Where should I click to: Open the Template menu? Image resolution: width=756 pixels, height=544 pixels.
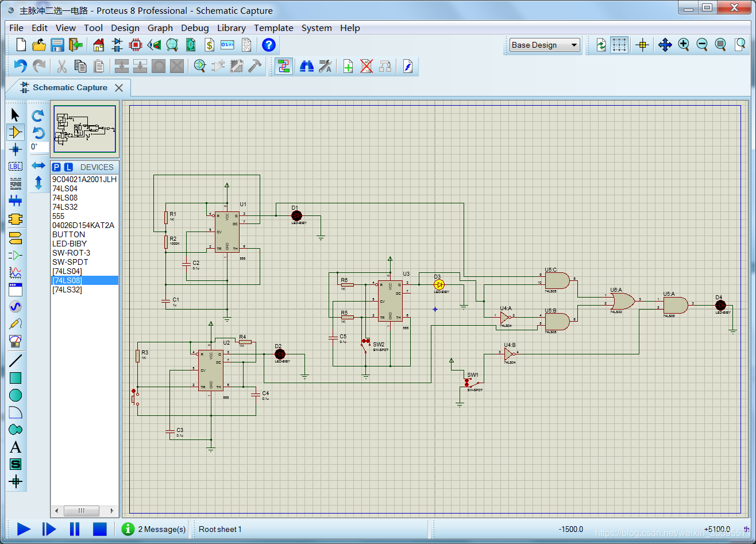tap(274, 28)
